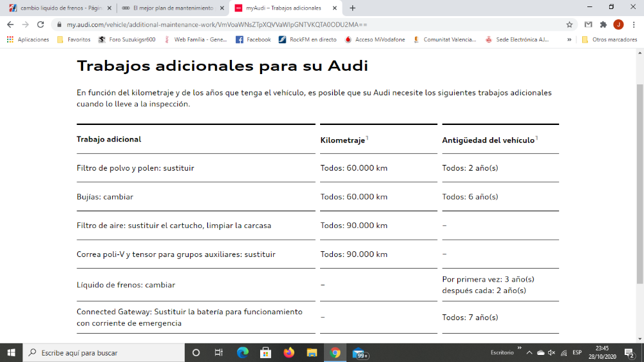Switch to the 'cambio liquido de frenos' tab

click(x=61, y=8)
